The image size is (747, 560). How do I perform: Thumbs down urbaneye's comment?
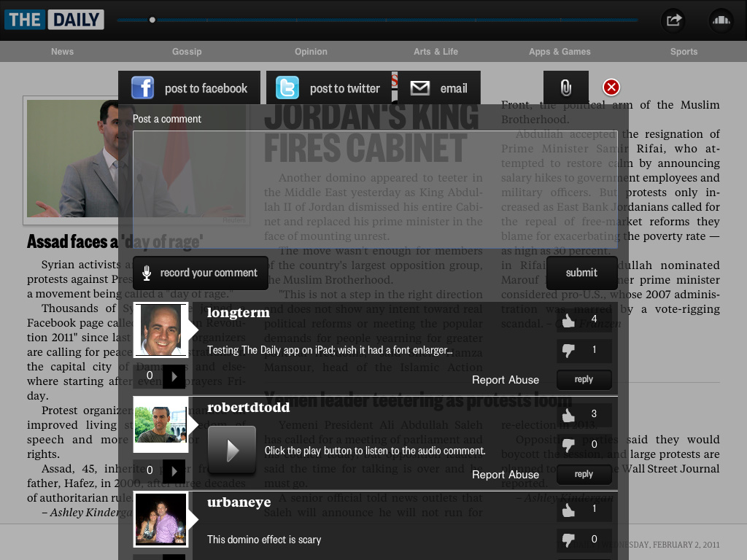[x=568, y=540]
